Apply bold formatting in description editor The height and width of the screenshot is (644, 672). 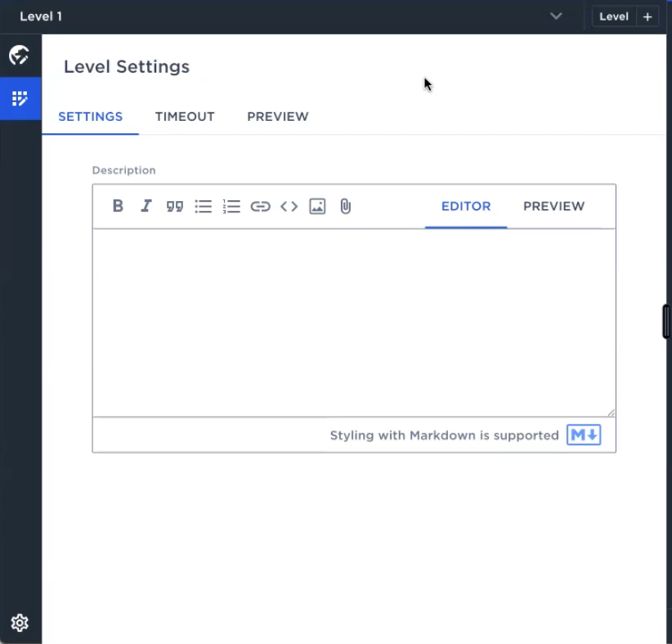pyautogui.click(x=118, y=206)
